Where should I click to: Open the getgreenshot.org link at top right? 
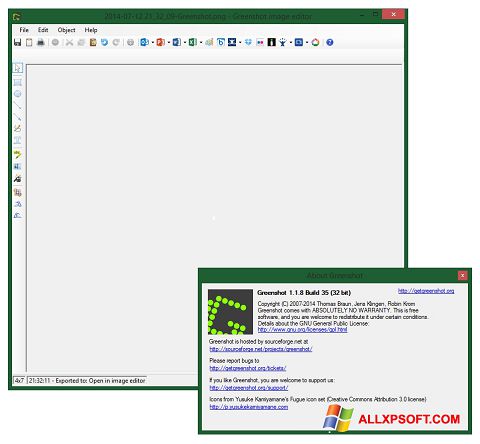coord(426,291)
